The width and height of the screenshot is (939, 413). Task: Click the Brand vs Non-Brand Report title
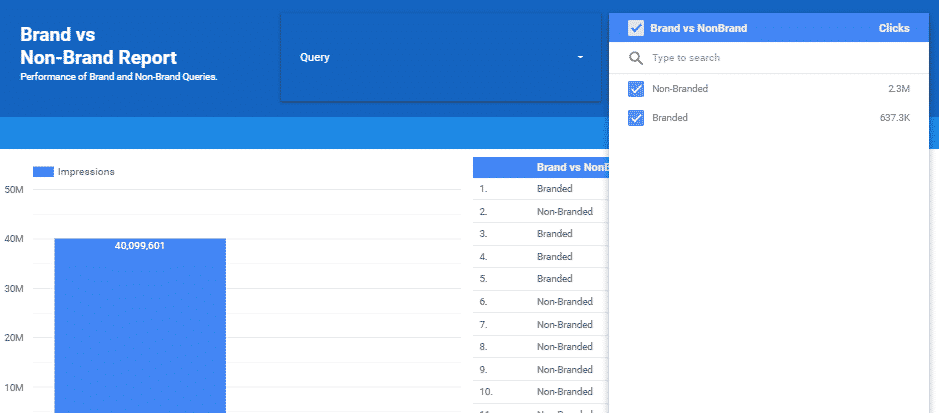pos(99,45)
